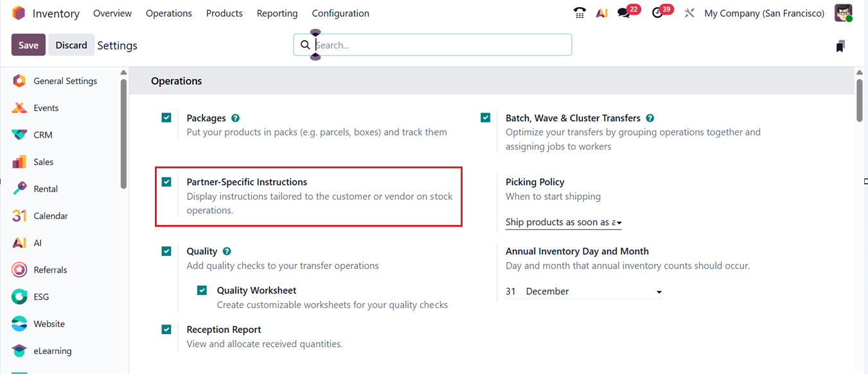Click the user avatar in top right
The image size is (868, 374).
(843, 13)
